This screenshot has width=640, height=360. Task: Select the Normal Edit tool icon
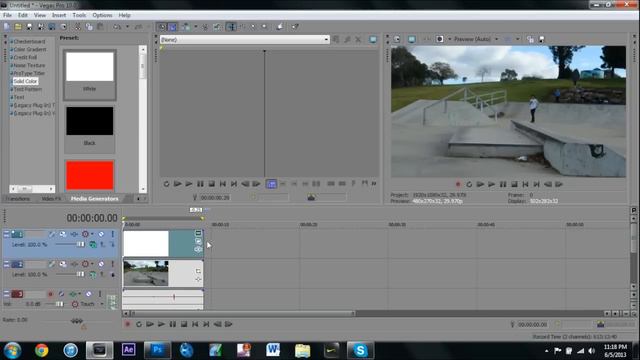coord(231,27)
